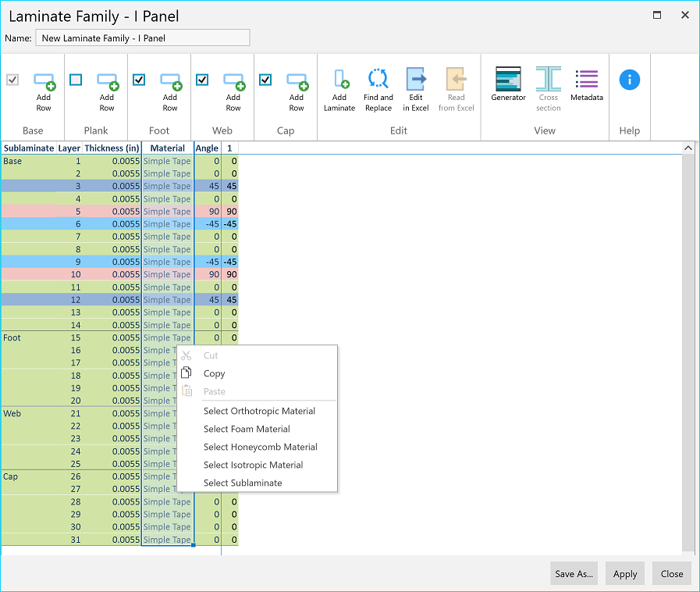Select Simple Tape cell in layer 3

click(167, 186)
